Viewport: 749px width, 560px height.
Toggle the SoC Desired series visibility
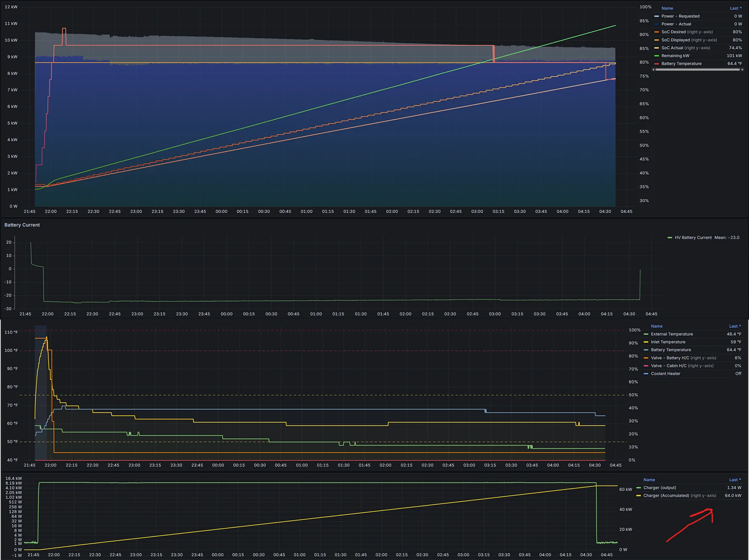click(674, 32)
